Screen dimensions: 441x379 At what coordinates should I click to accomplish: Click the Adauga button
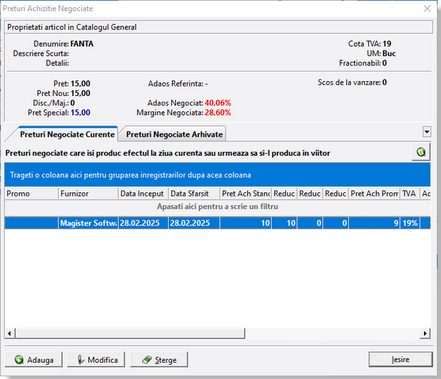pyautogui.click(x=34, y=360)
